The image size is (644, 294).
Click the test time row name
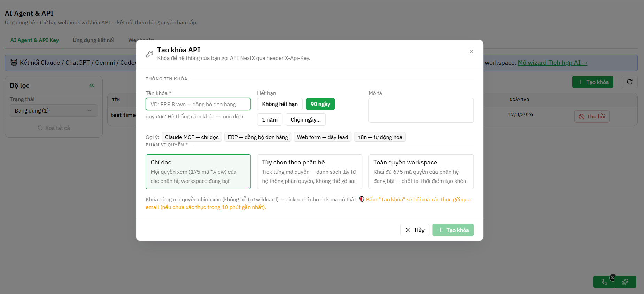[x=123, y=115]
